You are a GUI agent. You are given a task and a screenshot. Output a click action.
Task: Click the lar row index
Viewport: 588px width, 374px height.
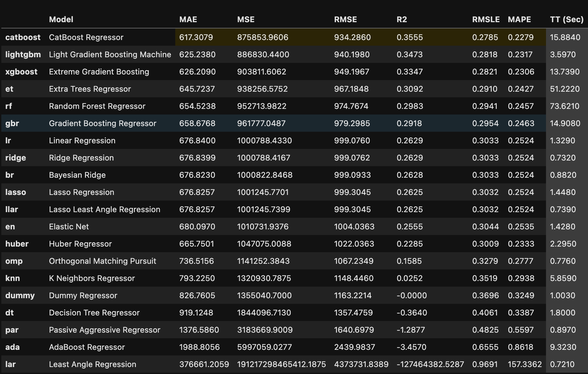point(11,364)
